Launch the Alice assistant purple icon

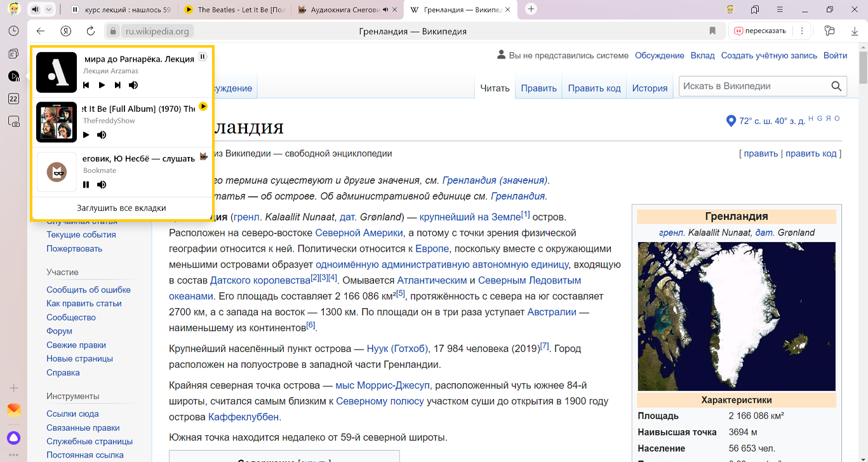click(13, 437)
